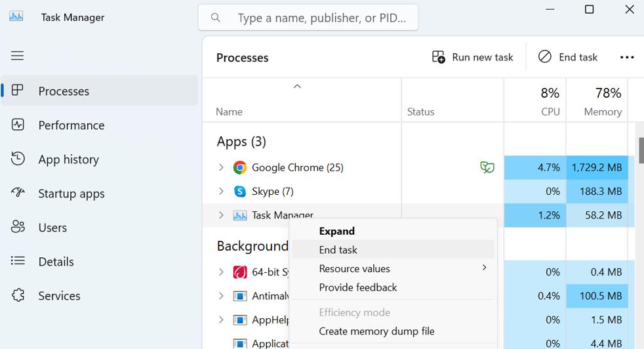The height and width of the screenshot is (349, 644).
Task: Sort by the CPU column header
Action: coord(535,100)
